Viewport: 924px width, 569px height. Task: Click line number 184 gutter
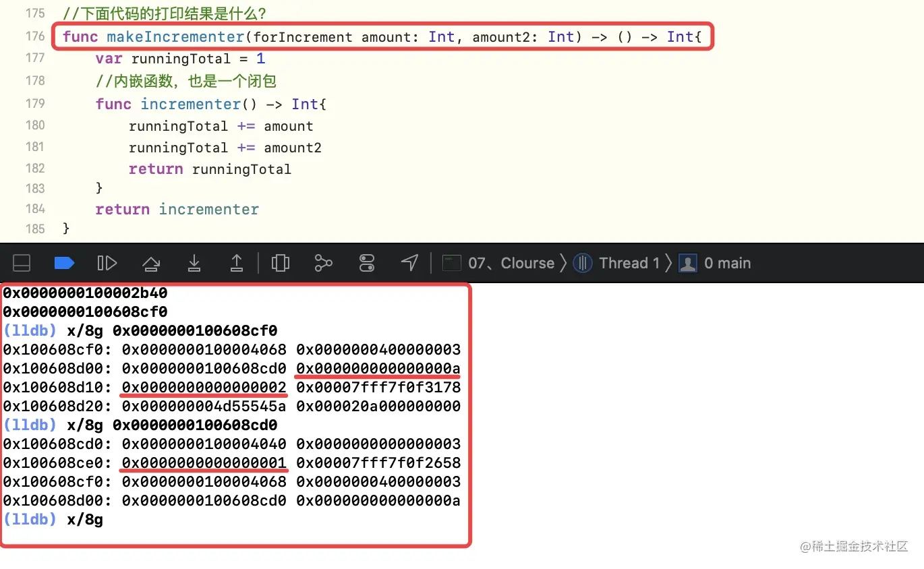point(35,208)
